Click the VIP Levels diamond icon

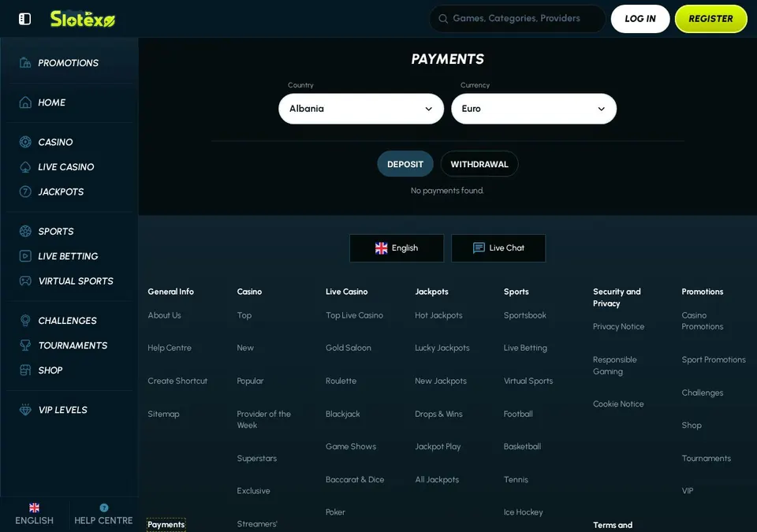[25, 410]
